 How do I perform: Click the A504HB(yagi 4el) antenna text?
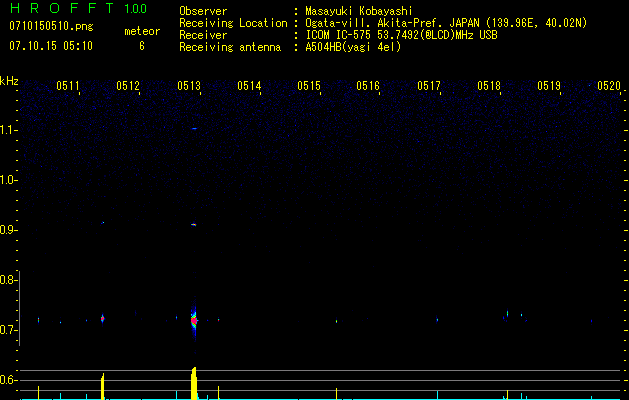click(353, 47)
